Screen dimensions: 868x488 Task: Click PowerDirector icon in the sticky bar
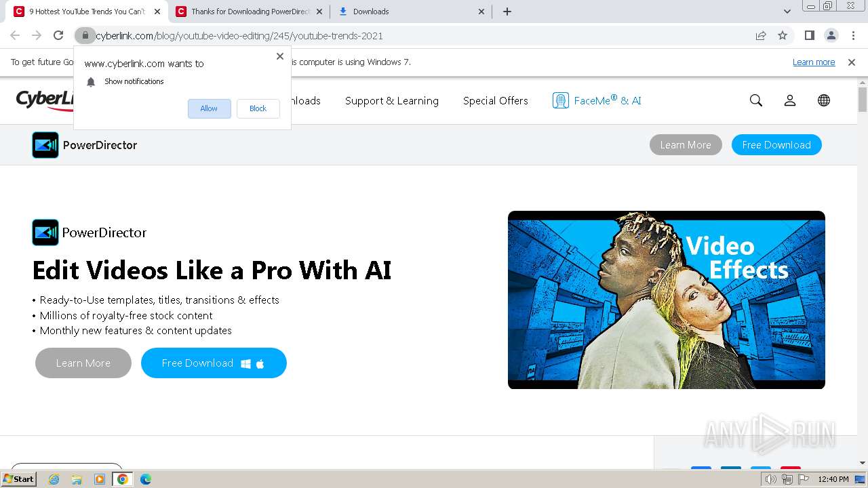tap(45, 145)
